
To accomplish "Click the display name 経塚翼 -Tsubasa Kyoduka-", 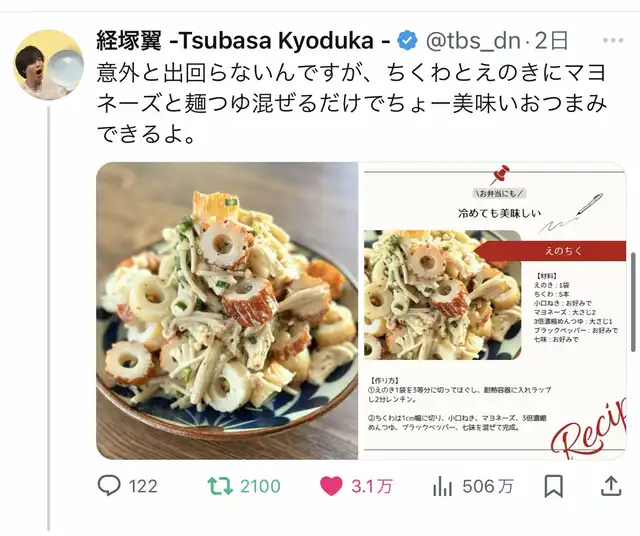I will pos(244,40).
